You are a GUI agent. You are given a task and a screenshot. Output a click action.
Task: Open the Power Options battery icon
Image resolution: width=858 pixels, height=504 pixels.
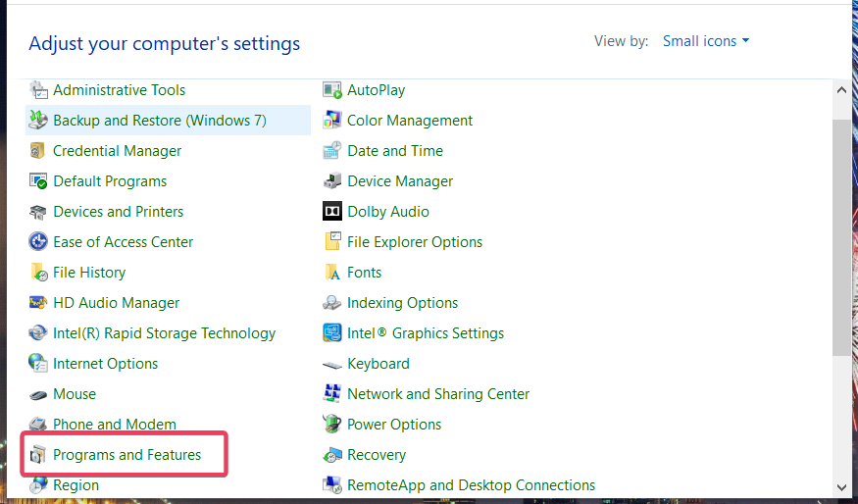(x=332, y=425)
